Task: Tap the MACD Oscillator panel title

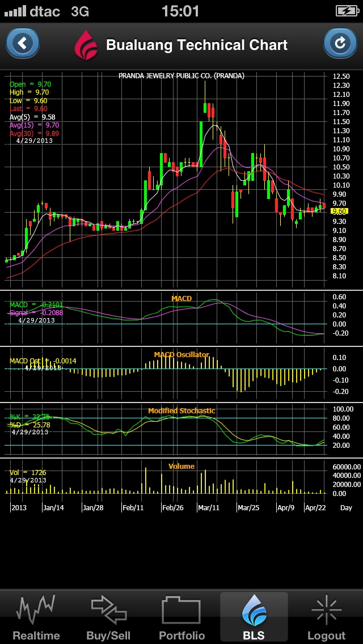Action: point(181,354)
